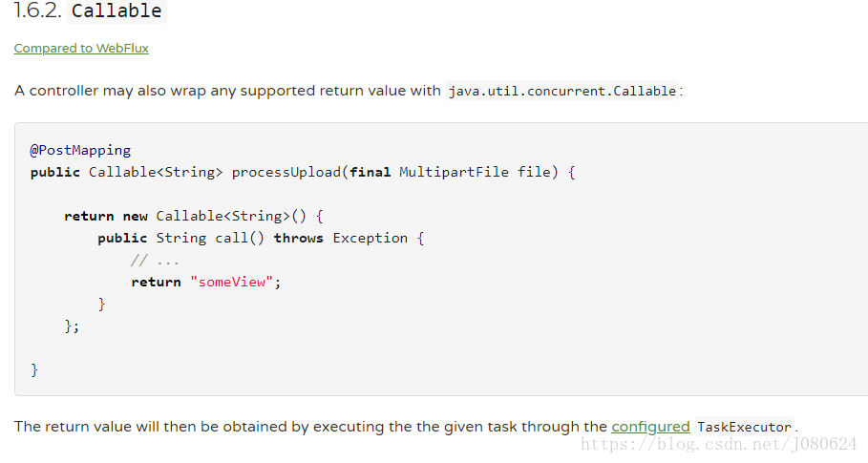This screenshot has width=868, height=463.
Task: Click the "someView" string literal
Action: pos(231,283)
